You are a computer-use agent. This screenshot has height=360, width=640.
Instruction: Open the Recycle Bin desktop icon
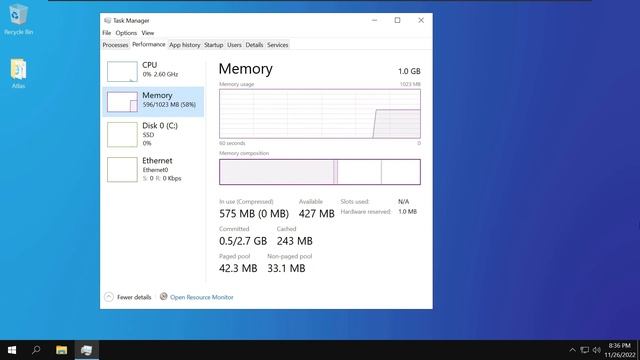(18, 19)
